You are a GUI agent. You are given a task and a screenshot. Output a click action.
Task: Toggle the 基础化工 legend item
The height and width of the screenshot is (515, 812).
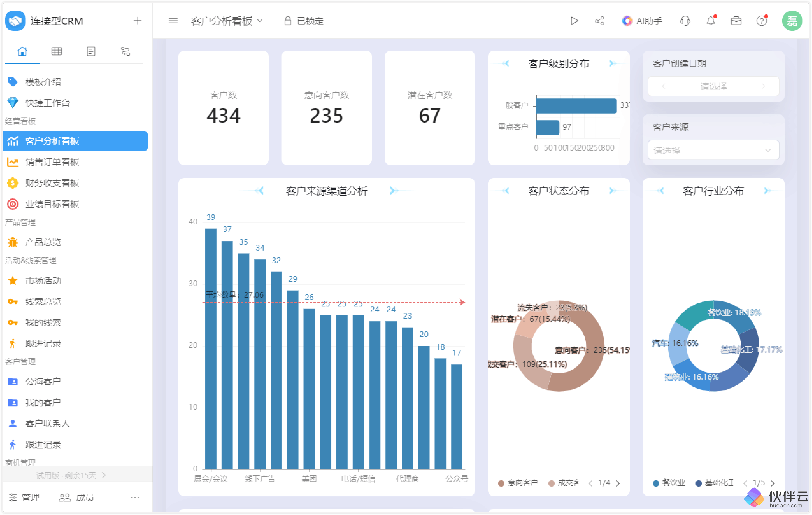click(715, 483)
